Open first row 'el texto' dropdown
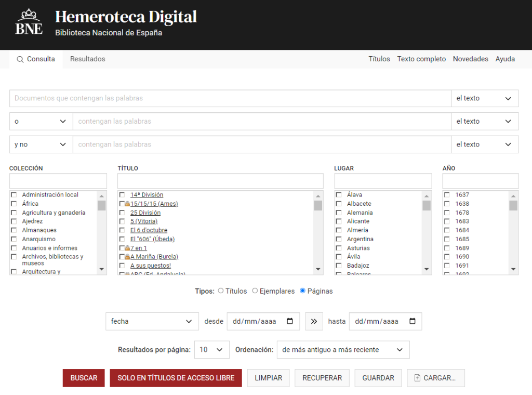The height and width of the screenshot is (395, 532). [485, 98]
